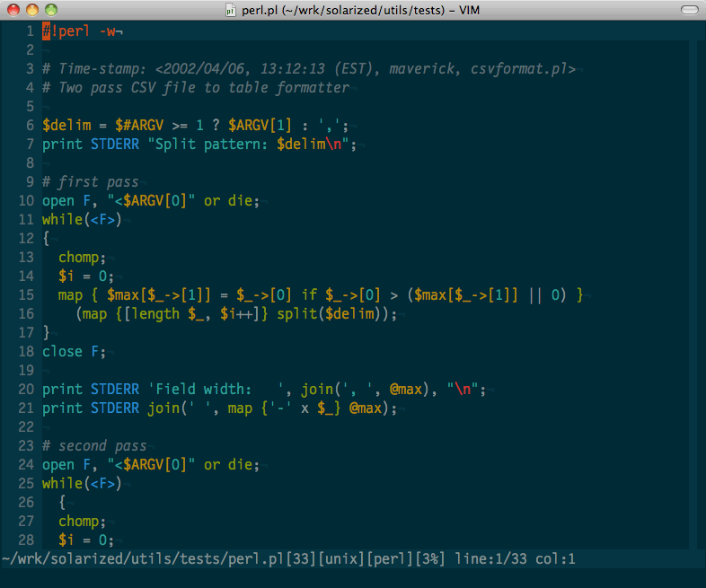Click line number 7 in the gutter
The height and width of the screenshot is (588, 706).
point(30,145)
